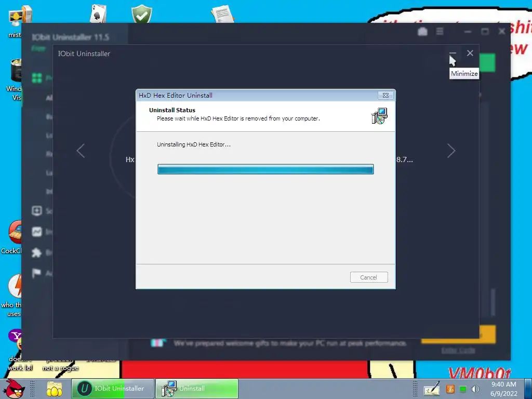Screen dimensions: 532x399
Task: Switch to the Uninstall taskbar button
Action: tap(197, 389)
